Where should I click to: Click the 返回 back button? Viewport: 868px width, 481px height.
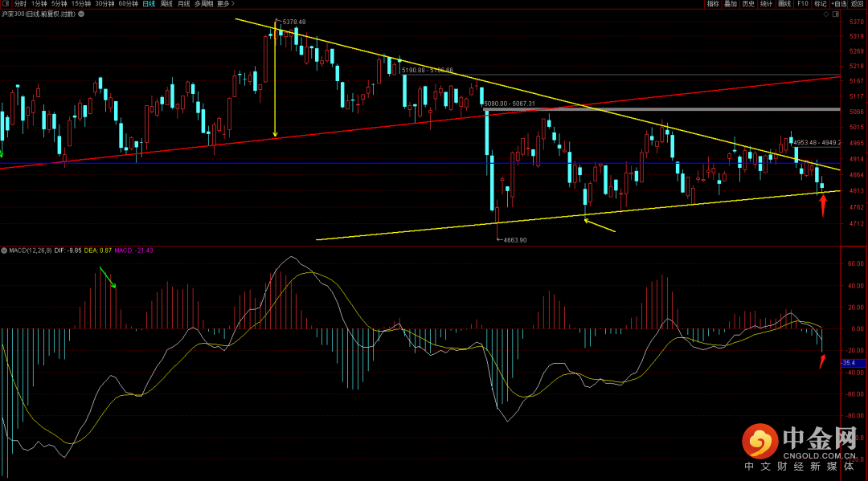(x=858, y=4)
